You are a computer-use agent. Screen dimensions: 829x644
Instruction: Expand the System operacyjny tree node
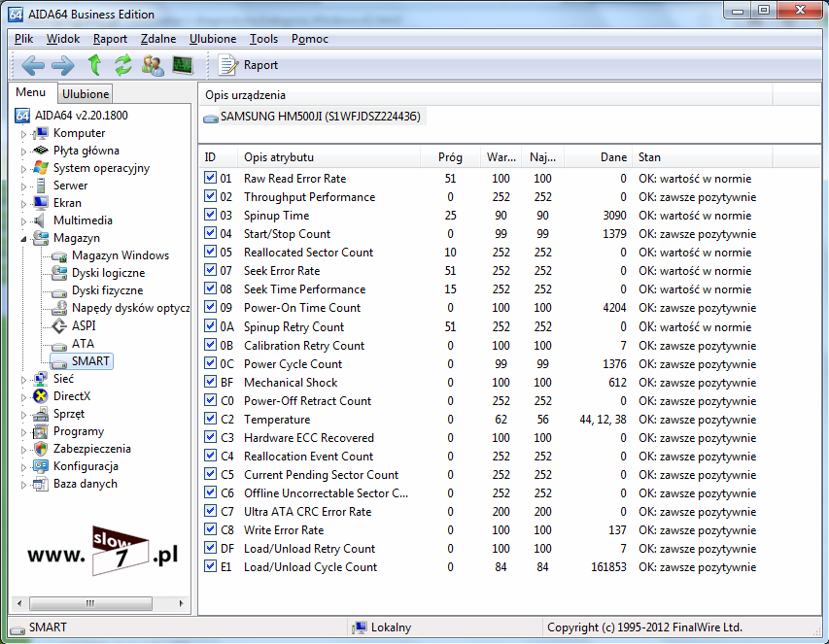[23, 169]
